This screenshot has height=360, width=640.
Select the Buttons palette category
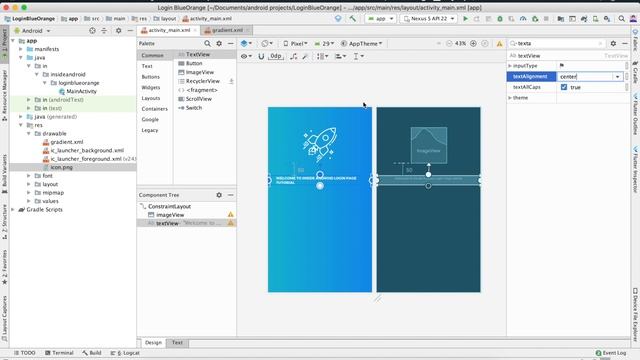(x=151, y=77)
